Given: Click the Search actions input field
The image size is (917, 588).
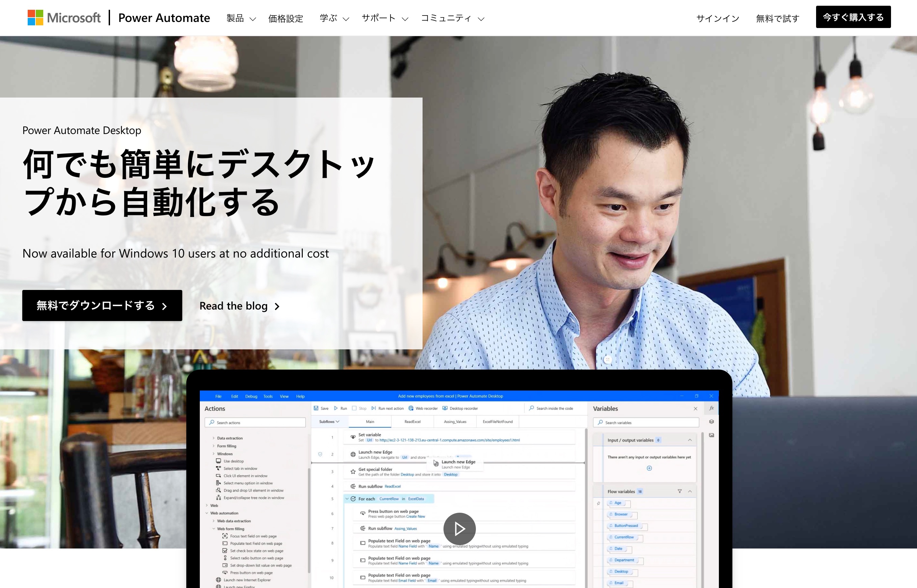Looking at the screenshot, I should point(255,422).
